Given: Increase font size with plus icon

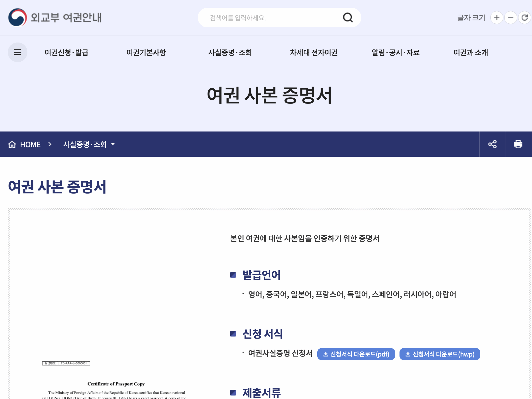Looking at the screenshot, I should (x=497, y=17).
